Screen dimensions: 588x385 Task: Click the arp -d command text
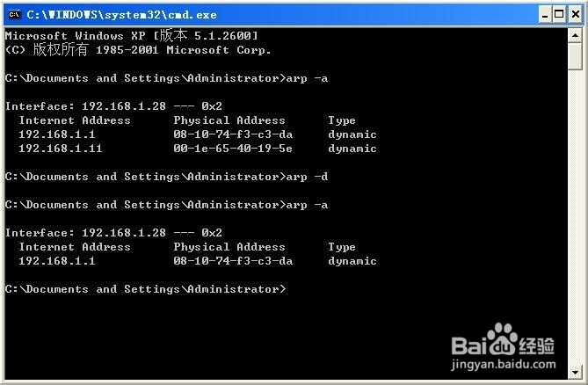coord(307,177)
